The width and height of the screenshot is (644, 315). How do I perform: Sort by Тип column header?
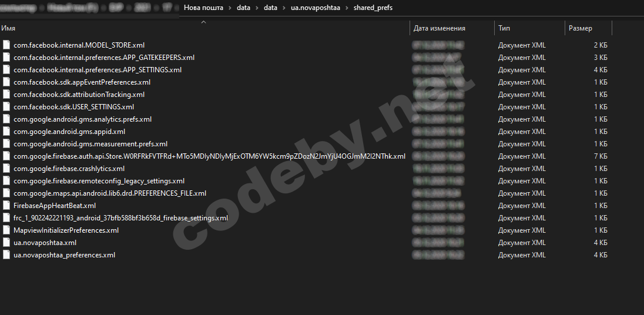click(x=504, y=28)
